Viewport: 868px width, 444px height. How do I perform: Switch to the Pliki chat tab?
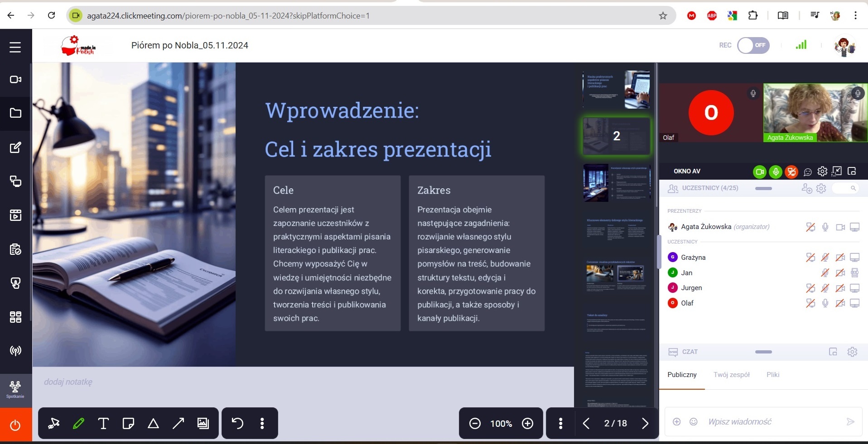click(x=773, y=375)
